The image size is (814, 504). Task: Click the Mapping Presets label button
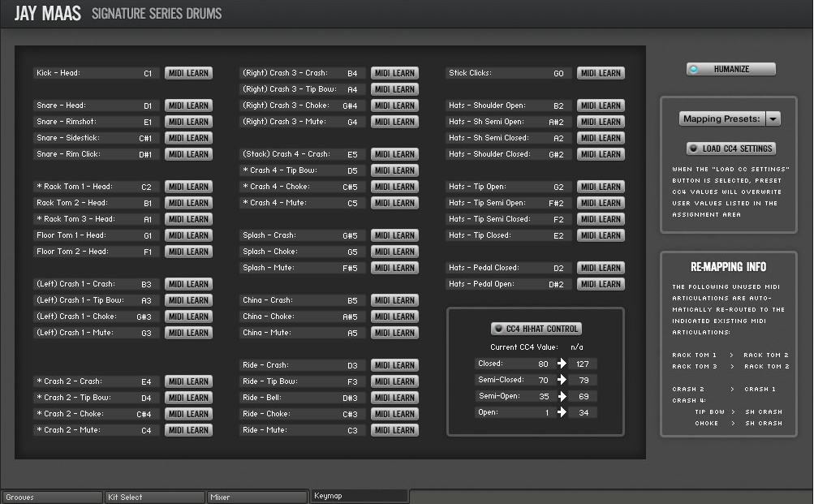tap(721, 118)
